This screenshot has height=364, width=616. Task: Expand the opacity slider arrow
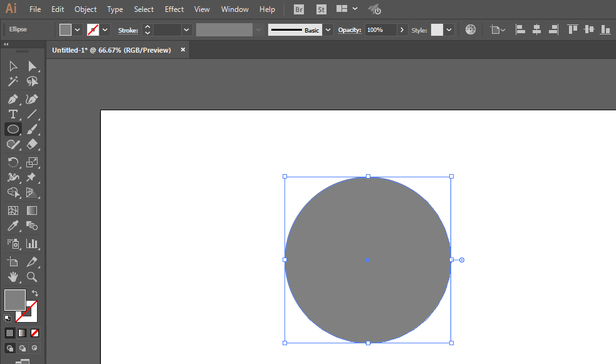tap(402, 30)
